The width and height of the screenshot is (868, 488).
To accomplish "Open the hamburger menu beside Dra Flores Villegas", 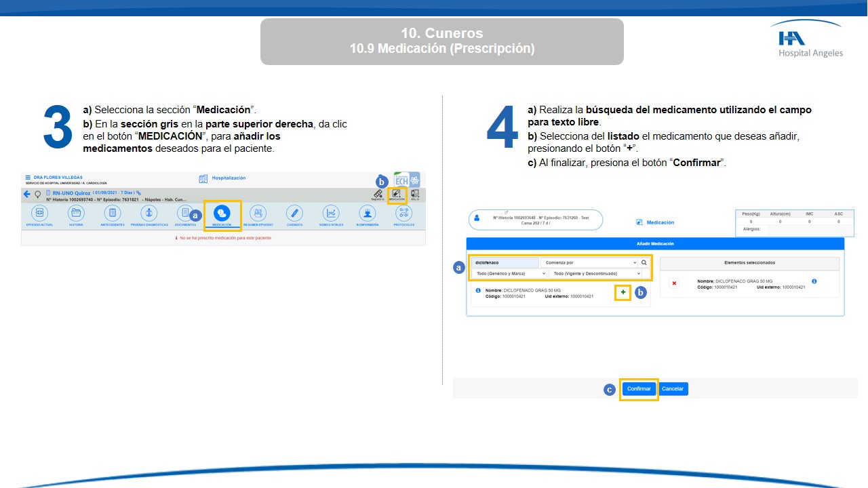I will [x=28, y=178].
